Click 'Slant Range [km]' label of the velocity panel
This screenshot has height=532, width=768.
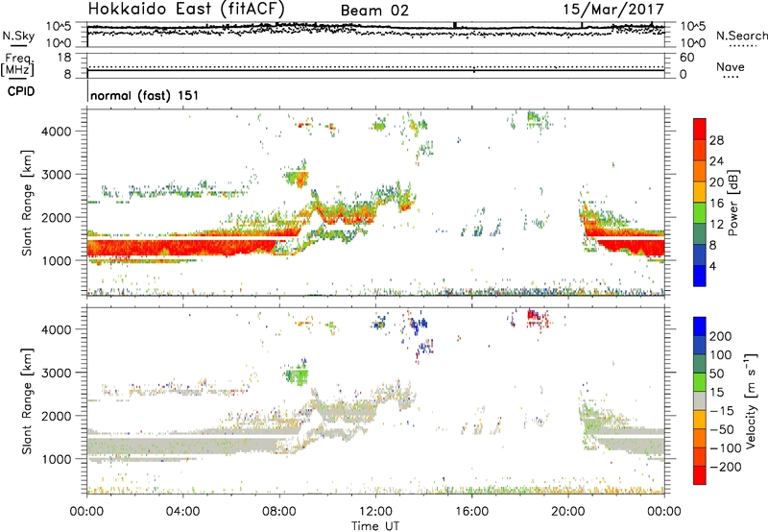click(x=27, y=401)
